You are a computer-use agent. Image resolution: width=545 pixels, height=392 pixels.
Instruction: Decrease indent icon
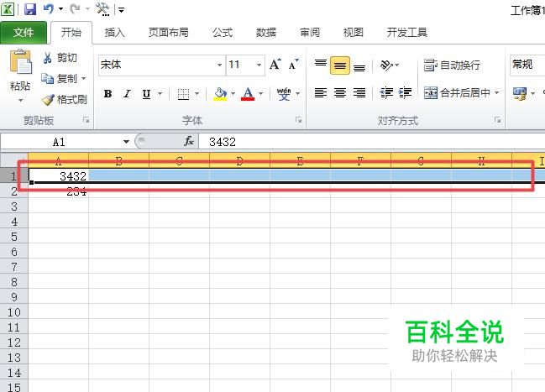tap(385, 93)
